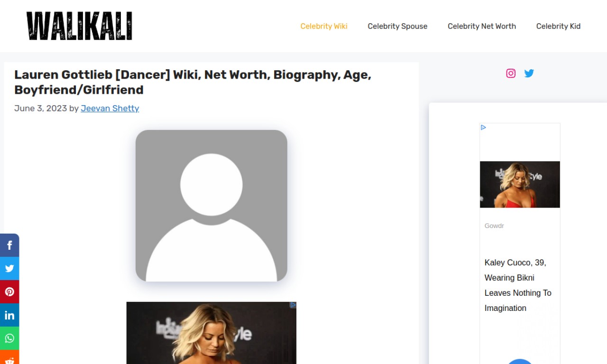607x364 pixels.
Task: Go to Celebrity Kid menu
Action: click(558, 26)
